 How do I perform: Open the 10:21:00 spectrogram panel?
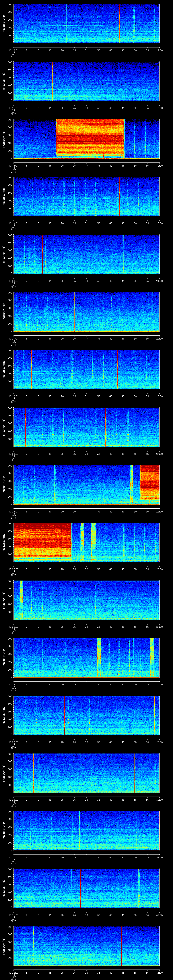(86, 312)
